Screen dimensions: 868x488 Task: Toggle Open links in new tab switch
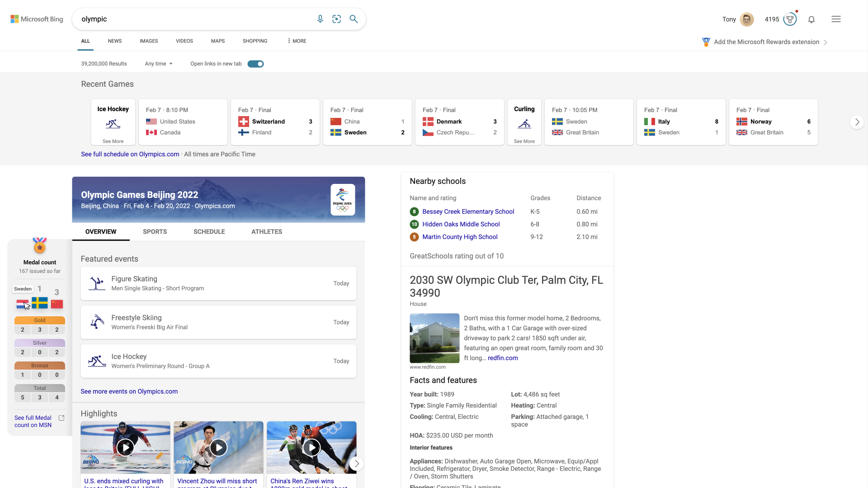[255, 64]
